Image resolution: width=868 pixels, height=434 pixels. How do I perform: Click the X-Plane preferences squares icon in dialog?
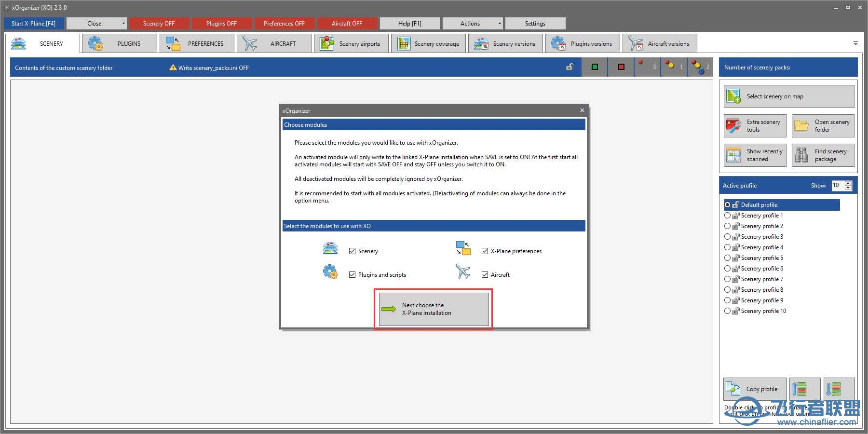(x=463, y=248)
